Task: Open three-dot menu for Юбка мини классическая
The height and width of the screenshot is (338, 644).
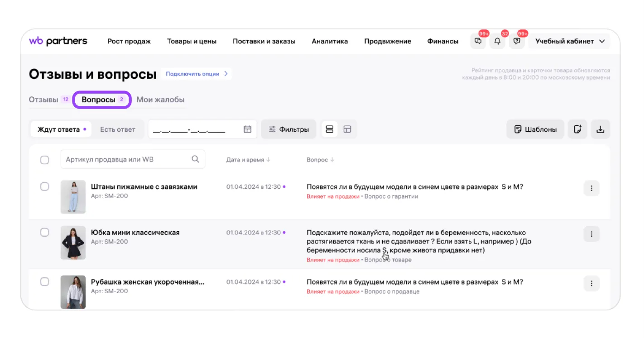Action: (591, 234)
